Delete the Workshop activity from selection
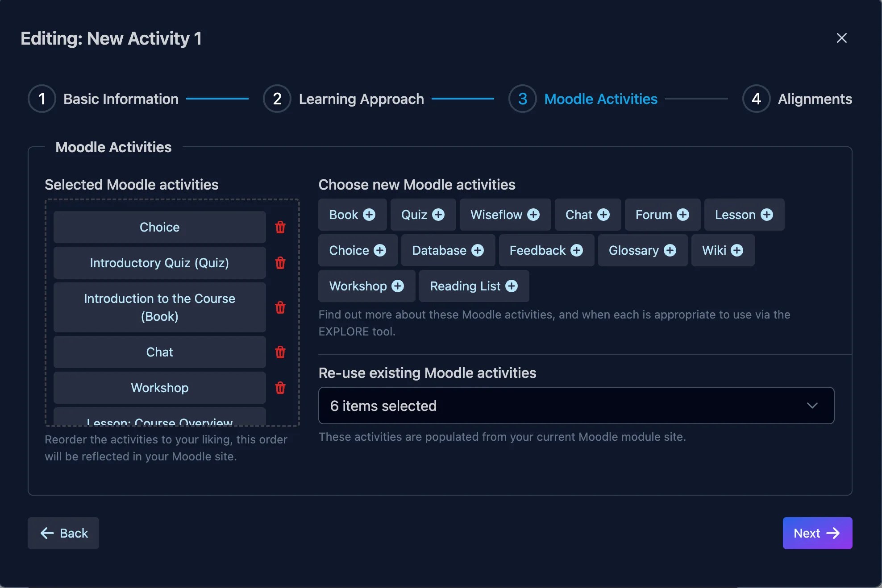Screen dimensions: 882x588 point(280,388)
